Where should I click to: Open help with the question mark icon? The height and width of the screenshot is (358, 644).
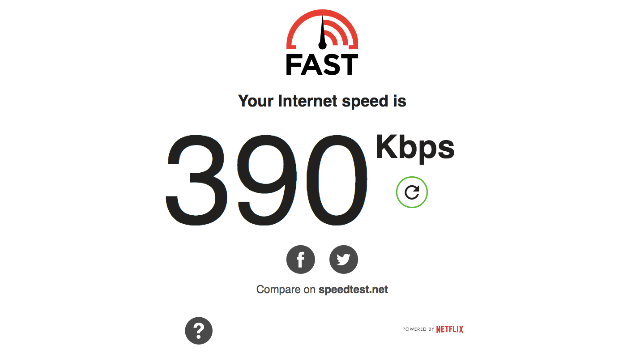[199, 331]
